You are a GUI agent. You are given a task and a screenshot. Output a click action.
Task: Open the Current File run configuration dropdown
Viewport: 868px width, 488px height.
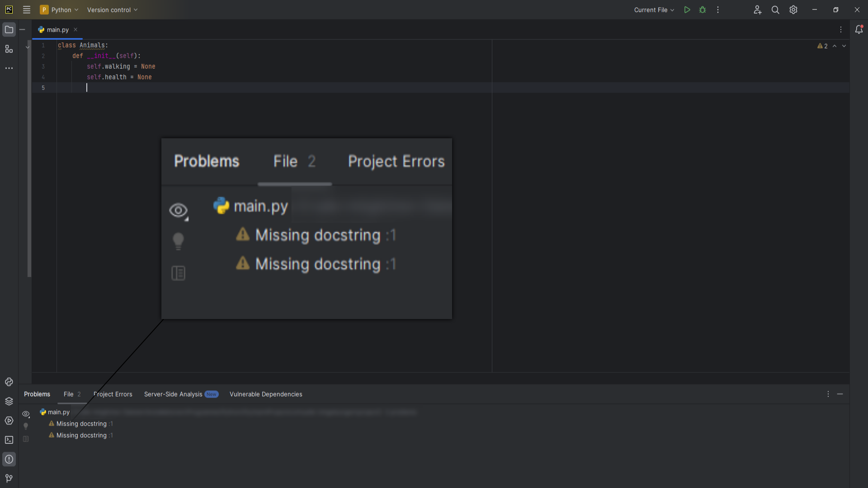click(x=654, y=10)
